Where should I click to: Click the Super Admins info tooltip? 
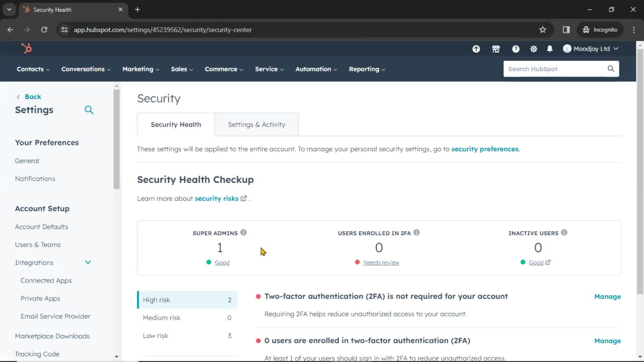coord(244,232)
